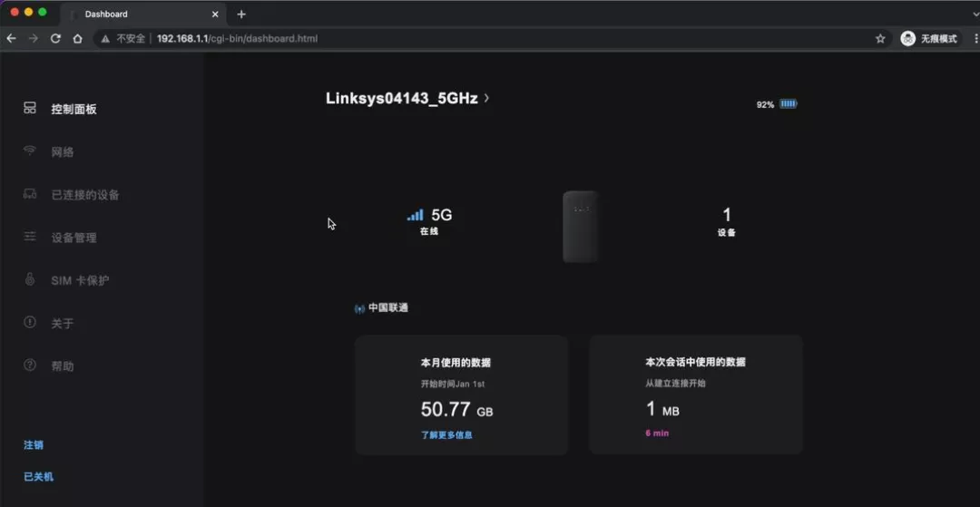Image resolution: width=980 pixels, height=507 pixels.
Task: Click the Linksys04143_5GHz network name
Action: pyautogui.click(x=402, y=98)
